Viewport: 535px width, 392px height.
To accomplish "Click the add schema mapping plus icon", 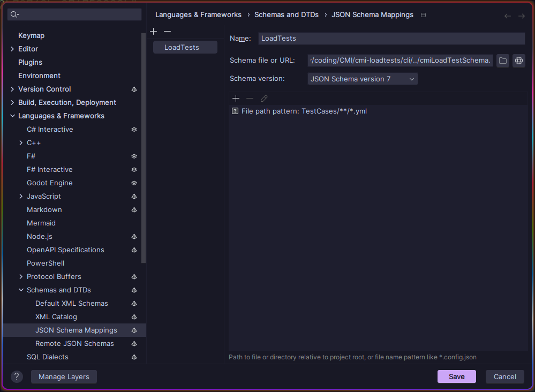I will (x=154, y=32).
